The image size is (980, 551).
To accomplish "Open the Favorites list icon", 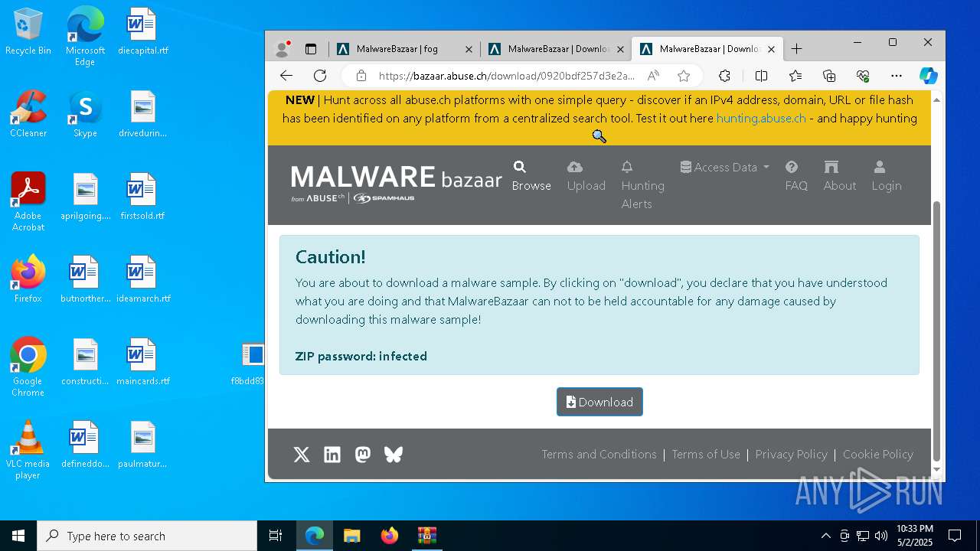I will point(795,76).
